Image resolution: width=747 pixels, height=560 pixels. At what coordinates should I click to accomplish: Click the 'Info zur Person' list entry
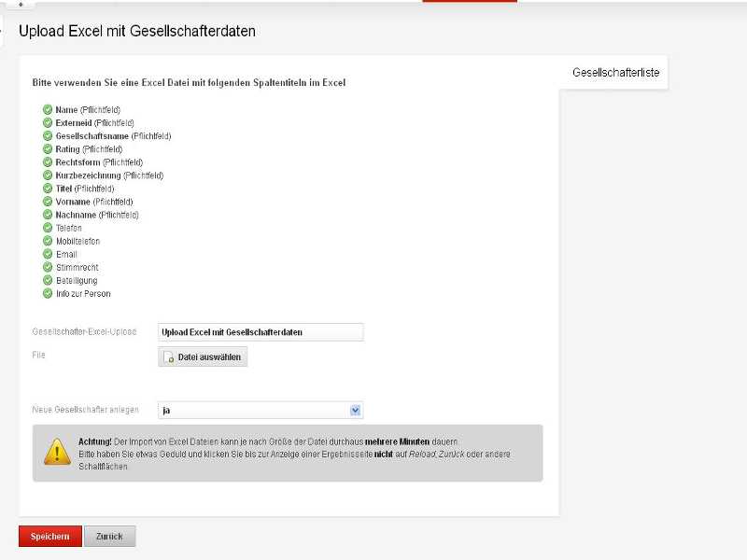click(x=83, y=294)
